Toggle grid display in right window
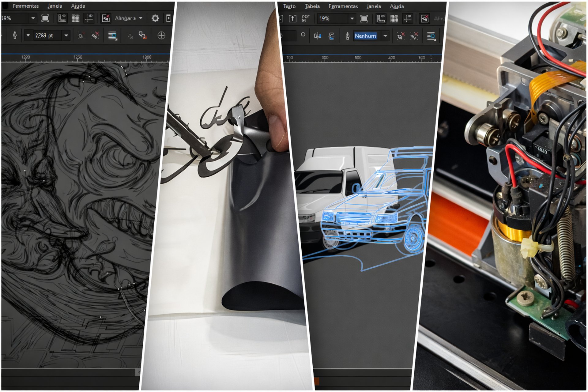The width and height of the screenshot is (588, 392). (x=394, y=19)
